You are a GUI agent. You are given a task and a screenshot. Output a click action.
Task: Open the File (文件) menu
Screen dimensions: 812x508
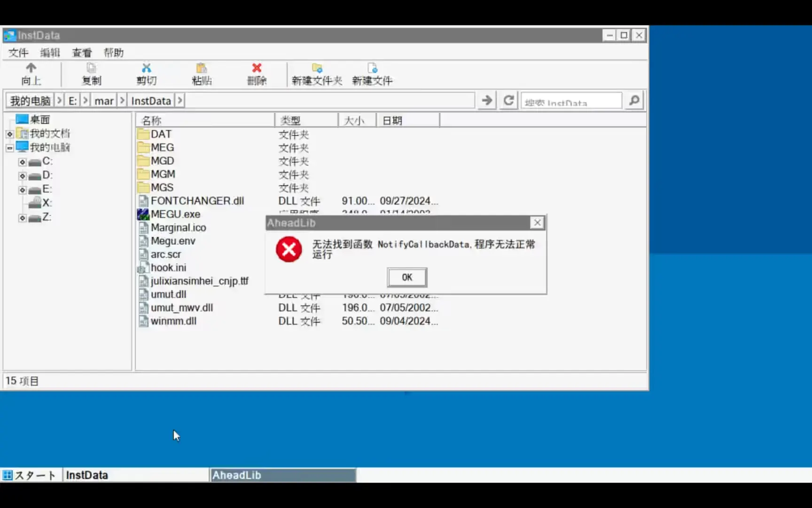tap(18, 53)
